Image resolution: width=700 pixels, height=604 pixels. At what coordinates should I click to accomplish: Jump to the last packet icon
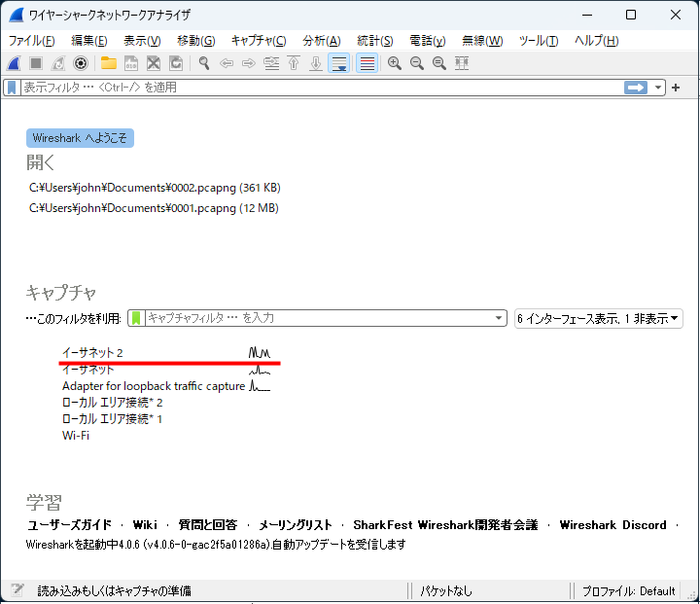[316, 63]
